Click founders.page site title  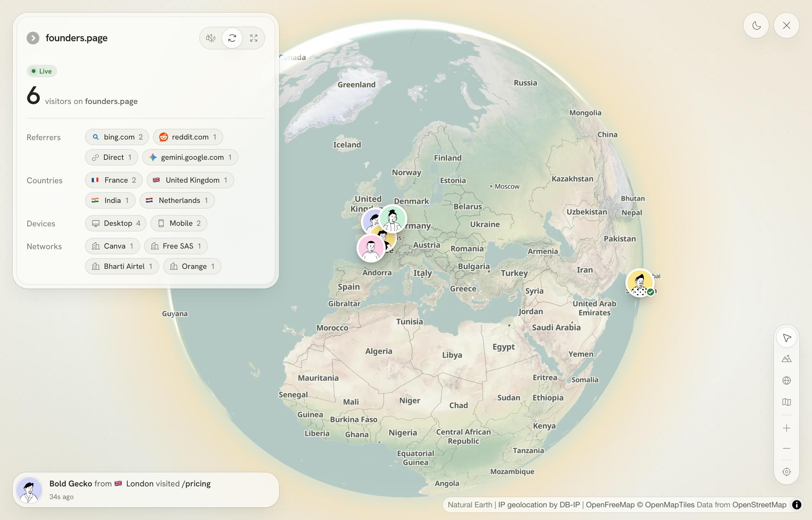[76, 38]
